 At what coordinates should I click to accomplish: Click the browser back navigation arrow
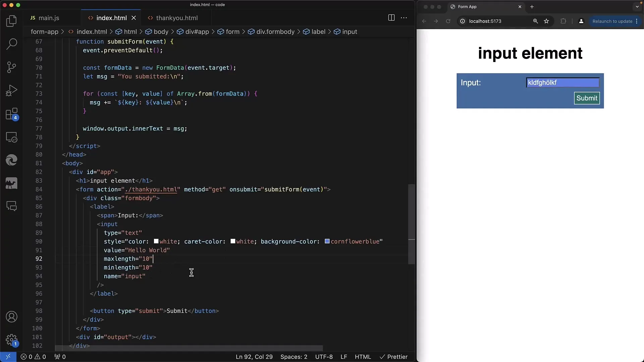point(424,21)
